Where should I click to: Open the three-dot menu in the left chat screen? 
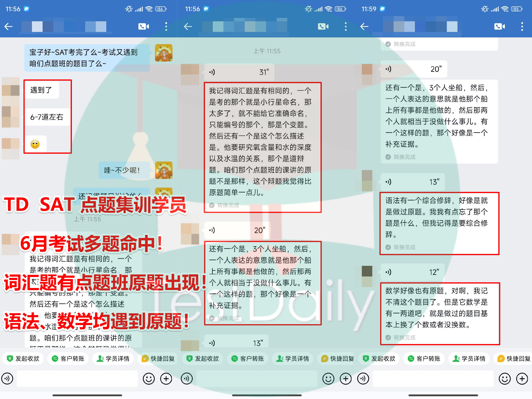point(166,26)
